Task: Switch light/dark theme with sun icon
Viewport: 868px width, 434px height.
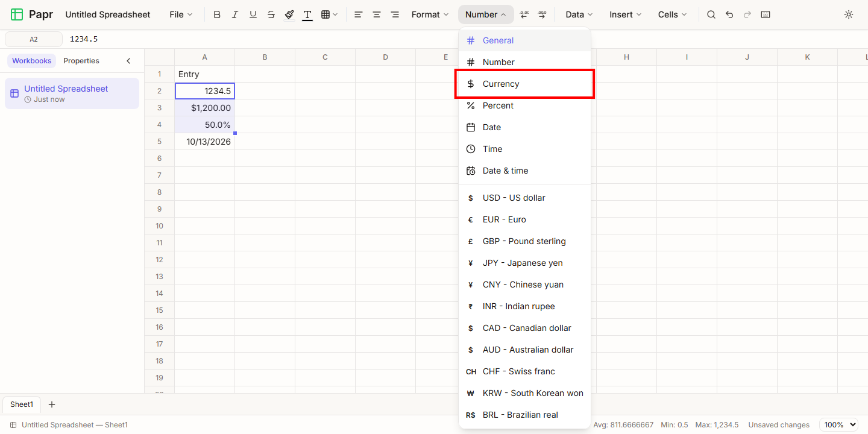Action: tap(849, 14)
